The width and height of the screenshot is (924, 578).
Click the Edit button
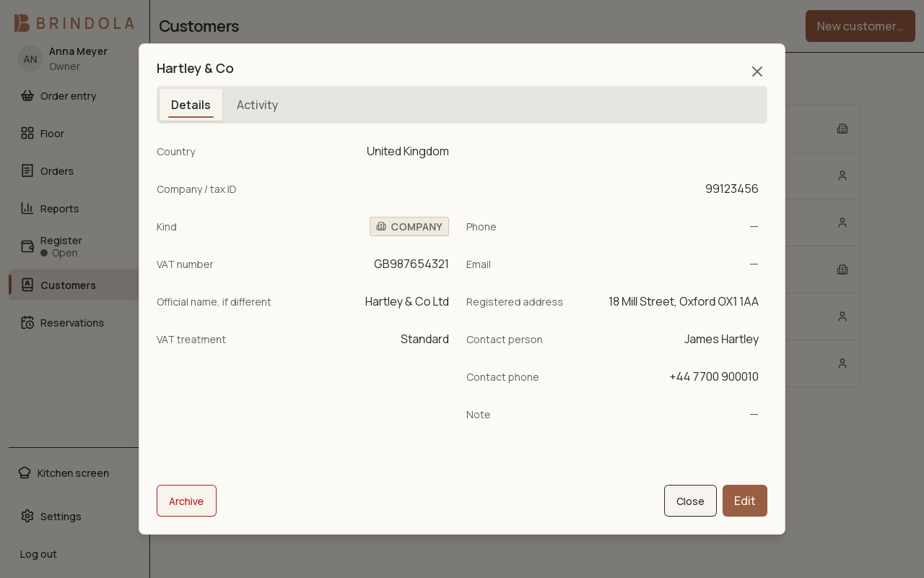click(745, 501)
